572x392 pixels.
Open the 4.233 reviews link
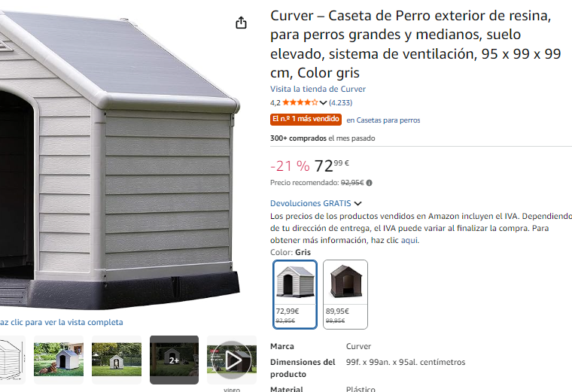pyautogui.click(x=340, y=102)
